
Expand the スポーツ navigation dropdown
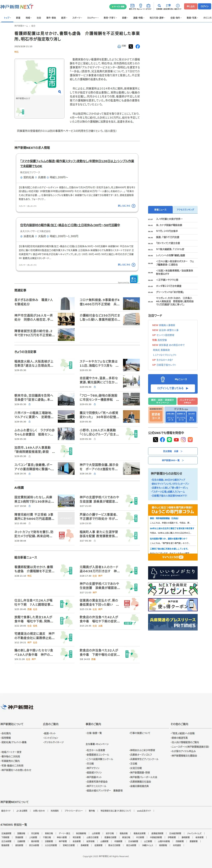point(77,18)
